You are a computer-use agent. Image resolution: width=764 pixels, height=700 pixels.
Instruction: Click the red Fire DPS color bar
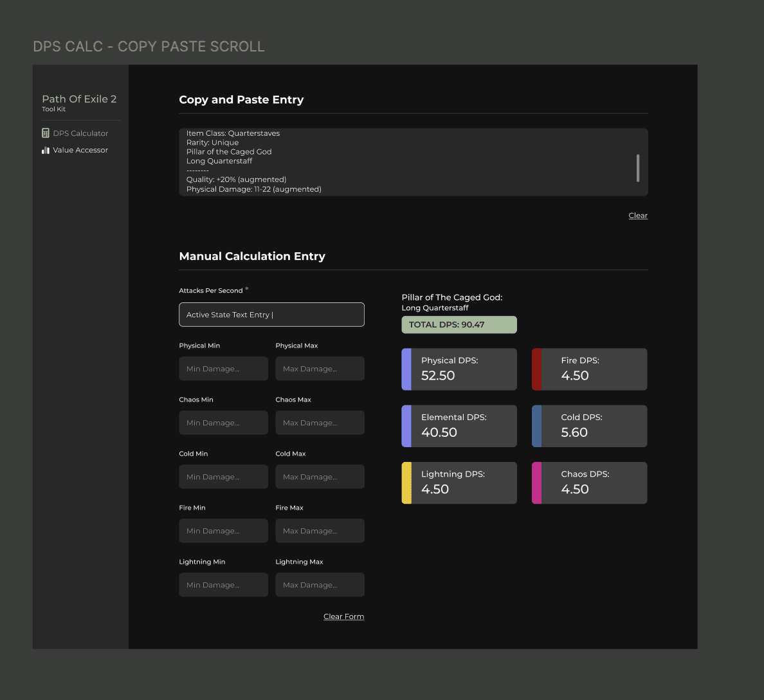pyautogui.click(x=536, y=369)
